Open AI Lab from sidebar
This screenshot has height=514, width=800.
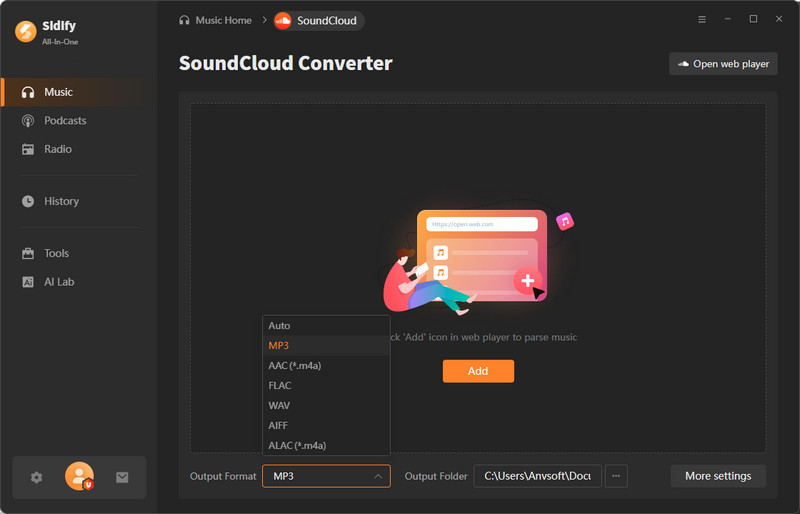click(x=59, y=282)
